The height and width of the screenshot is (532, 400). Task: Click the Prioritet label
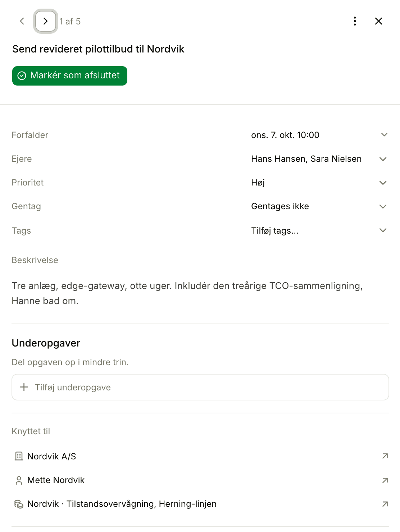(x=27, y=183)
